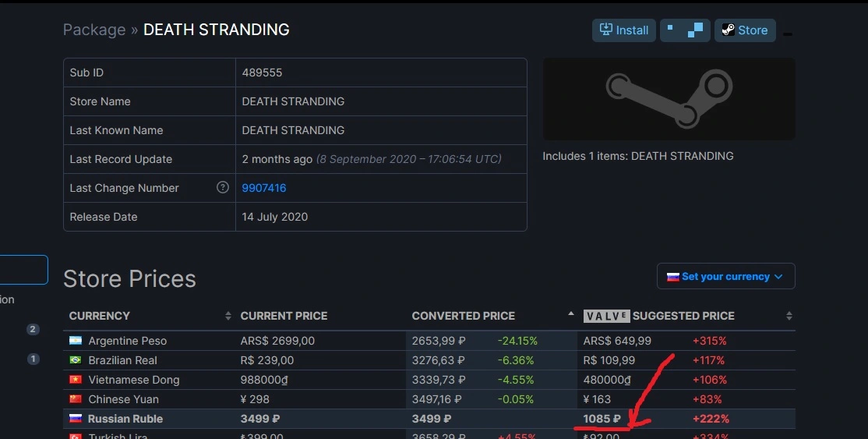The width and height of the screenshot is (868, 439).
Task: Select the highlighted sidebar tab box
Action: click(23, 269)
